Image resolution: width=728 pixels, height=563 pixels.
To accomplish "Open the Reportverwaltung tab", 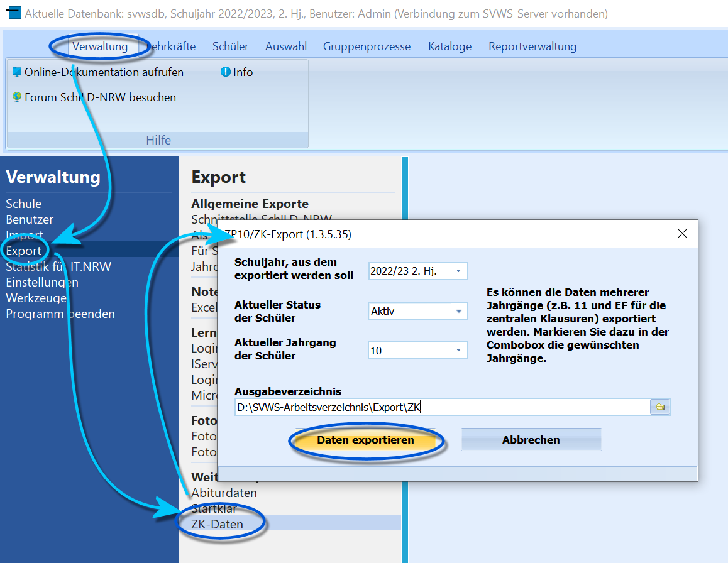I will 532,46.
